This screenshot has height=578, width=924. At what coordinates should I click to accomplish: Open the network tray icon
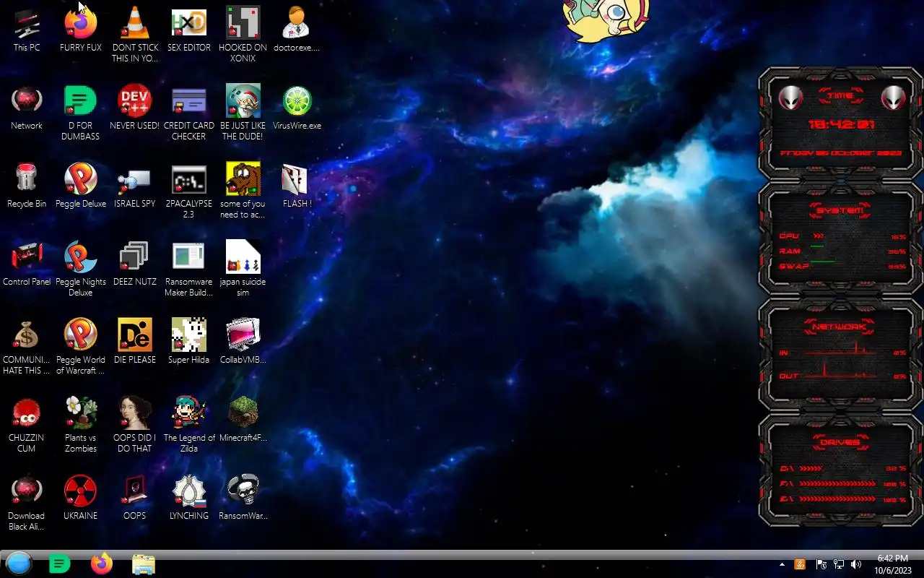tap(839, 564)
